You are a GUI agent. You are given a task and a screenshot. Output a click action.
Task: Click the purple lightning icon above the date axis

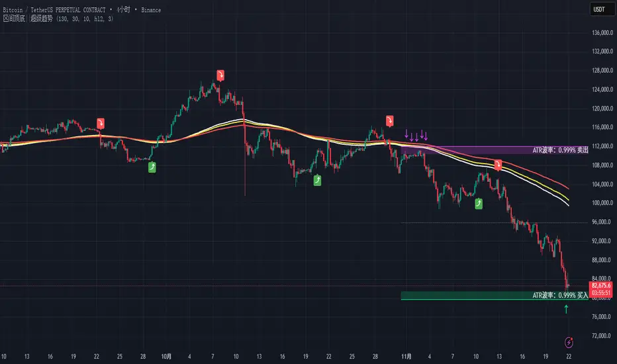(x=569, y=342)
